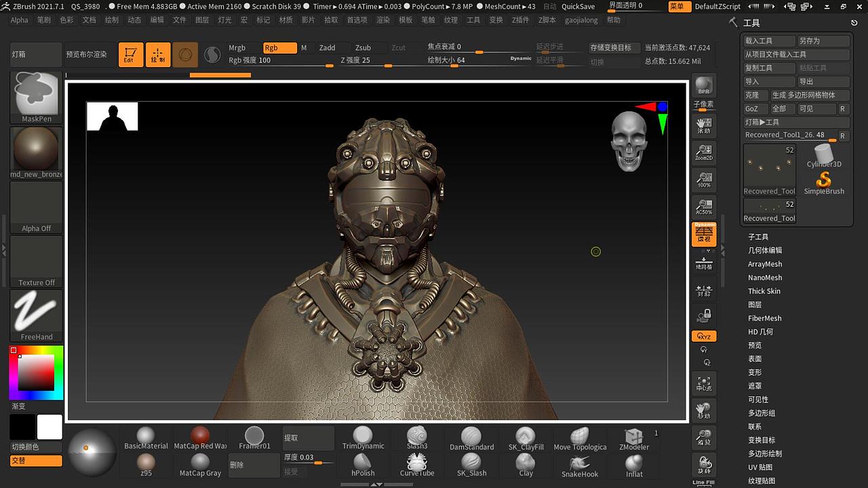Toggle the highlighted Rgb channel button
Screen dimensions: 868x488
tap(280, 48)
